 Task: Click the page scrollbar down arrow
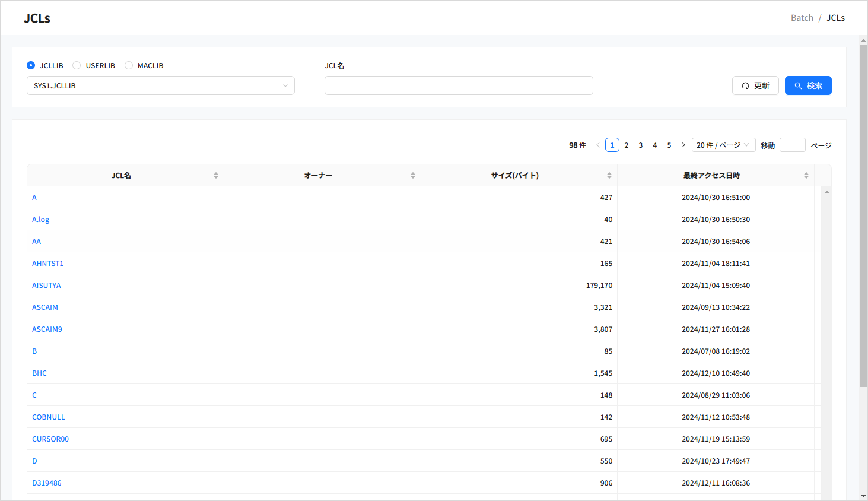[x=863, y=496]
